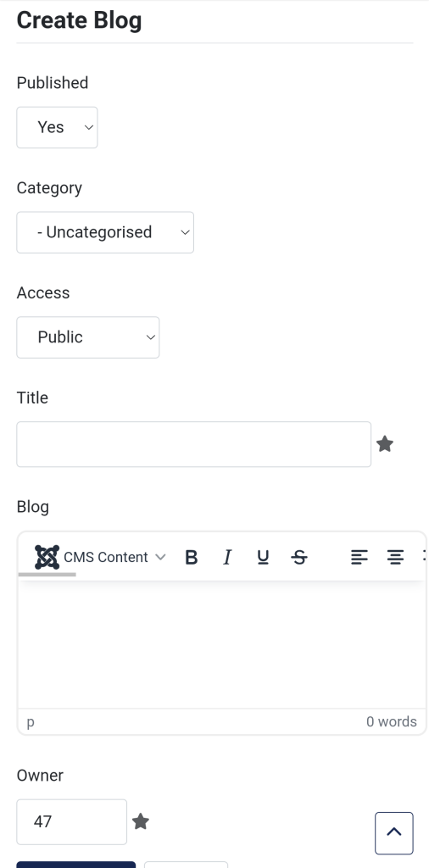This screenshot has width=429, height=868.
Task: Click the Owner field containing 47
Action: pos(72,822)
